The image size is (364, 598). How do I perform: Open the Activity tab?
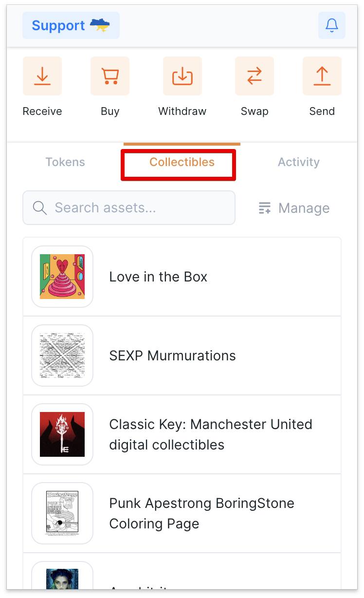click(x=299, y=162)
